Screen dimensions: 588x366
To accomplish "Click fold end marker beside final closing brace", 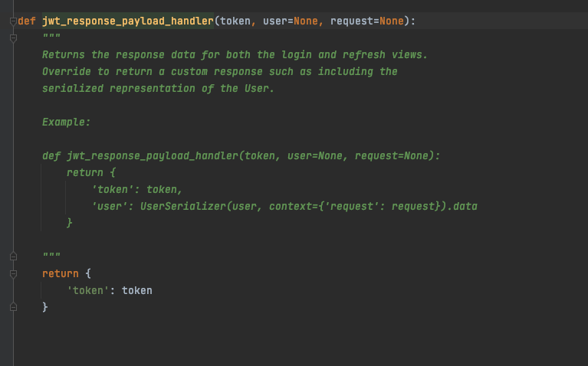I will point(13,307).
